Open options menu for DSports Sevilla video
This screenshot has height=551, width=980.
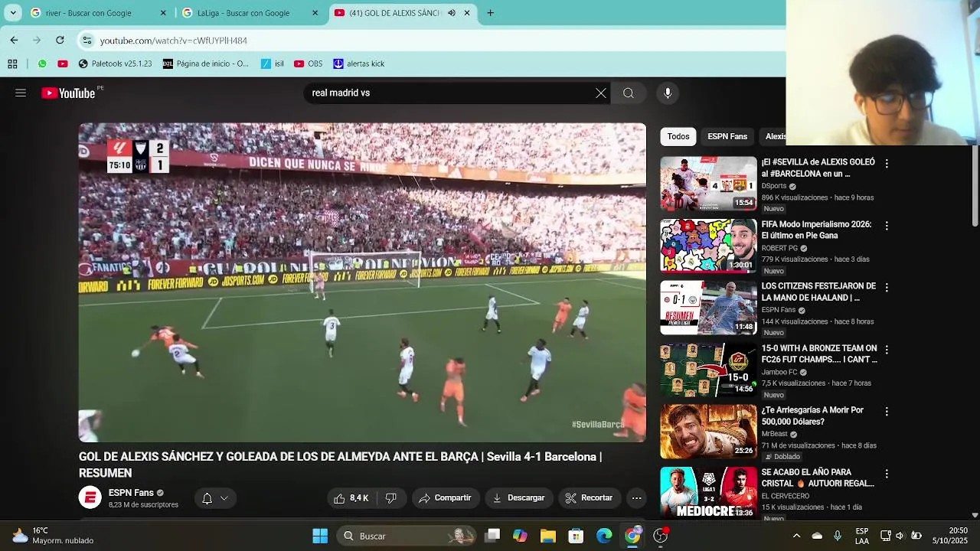tap(887, 164)
